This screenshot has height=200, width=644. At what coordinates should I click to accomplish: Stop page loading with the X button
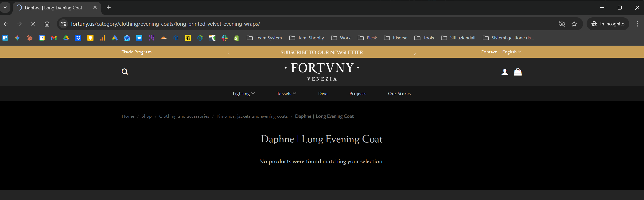[x=33, y=24]
